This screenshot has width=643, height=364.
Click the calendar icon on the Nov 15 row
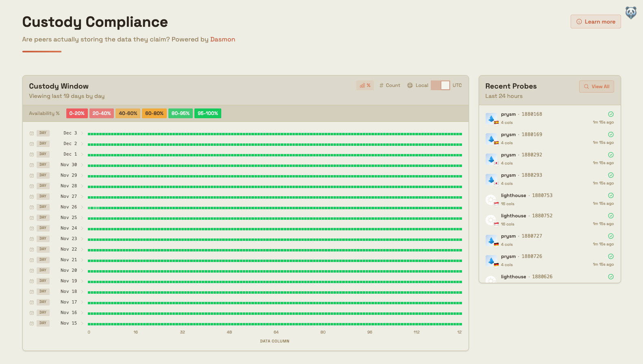pos(32,323)
